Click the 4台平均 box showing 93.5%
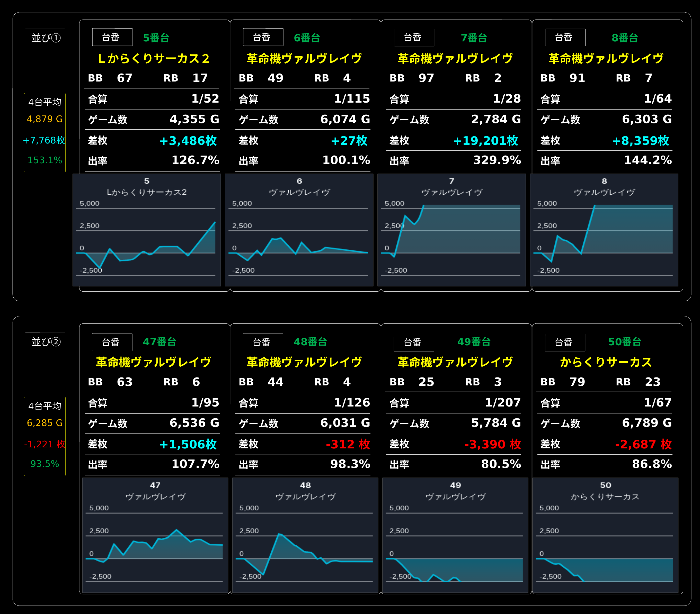The width and height of the screenshot is (700, 614). click(45, 436)
